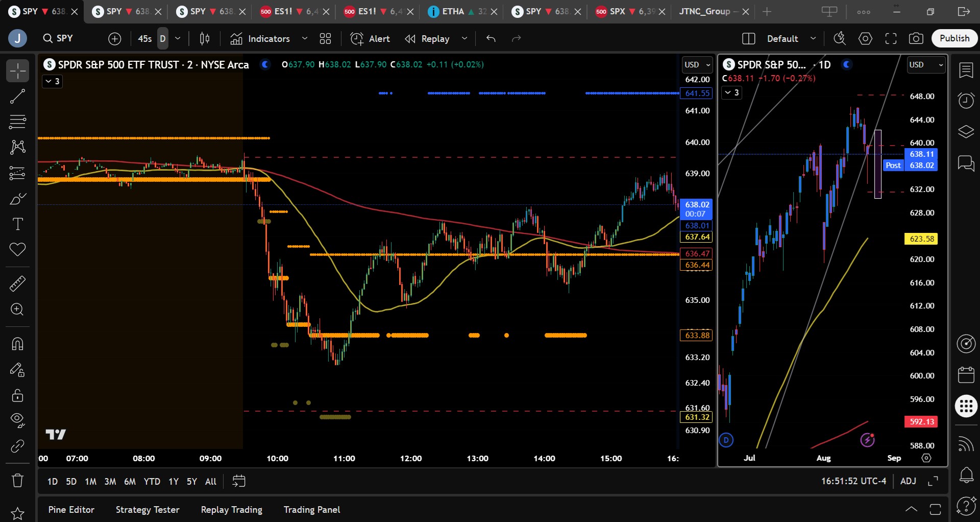Select the ruler measure tool
This screenshot has width=980, height=522.
(17, 283)
